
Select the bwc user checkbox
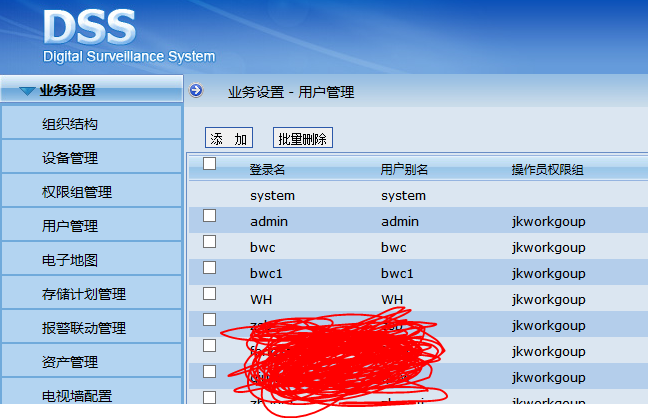(x=209, y=242)
